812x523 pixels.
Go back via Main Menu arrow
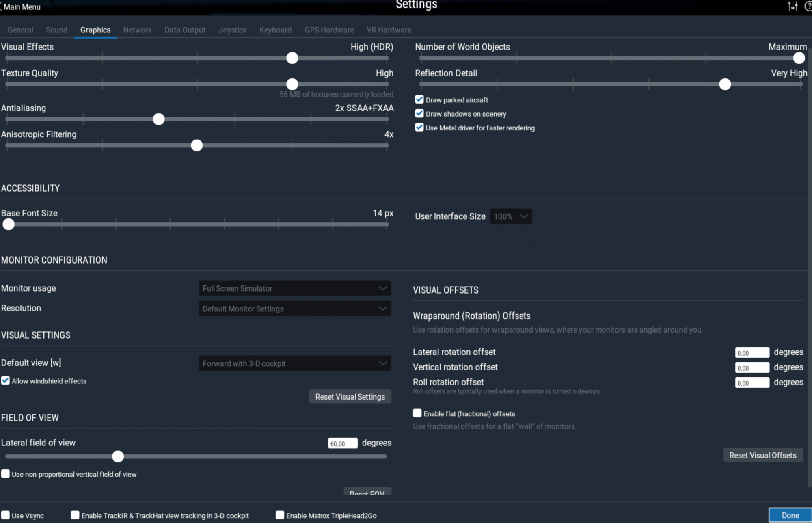tap(20, 6)
